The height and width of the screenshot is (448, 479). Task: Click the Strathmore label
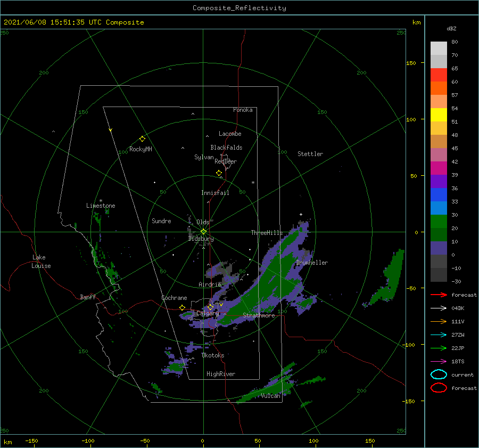coord(259,315)
